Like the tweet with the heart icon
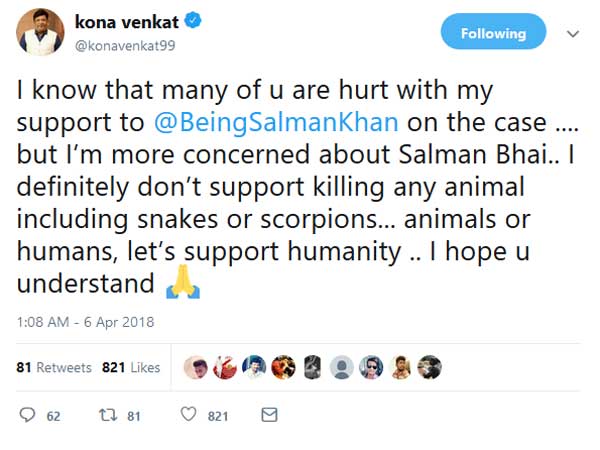 coord(187,415)
